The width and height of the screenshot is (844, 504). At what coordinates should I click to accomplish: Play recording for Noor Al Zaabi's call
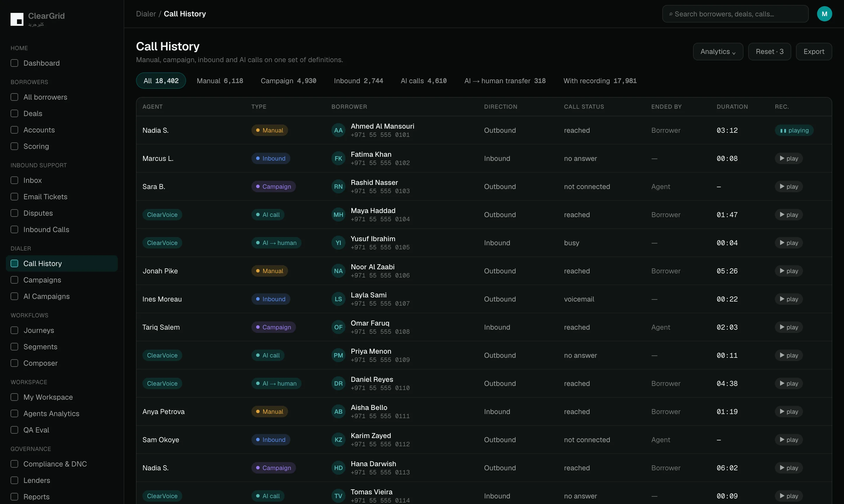tap(789, 271)
